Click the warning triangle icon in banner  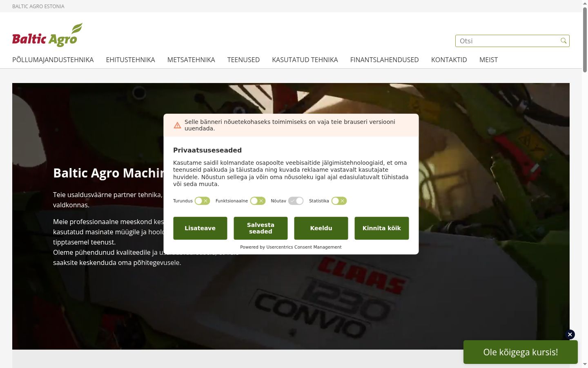tap(177, 125)
